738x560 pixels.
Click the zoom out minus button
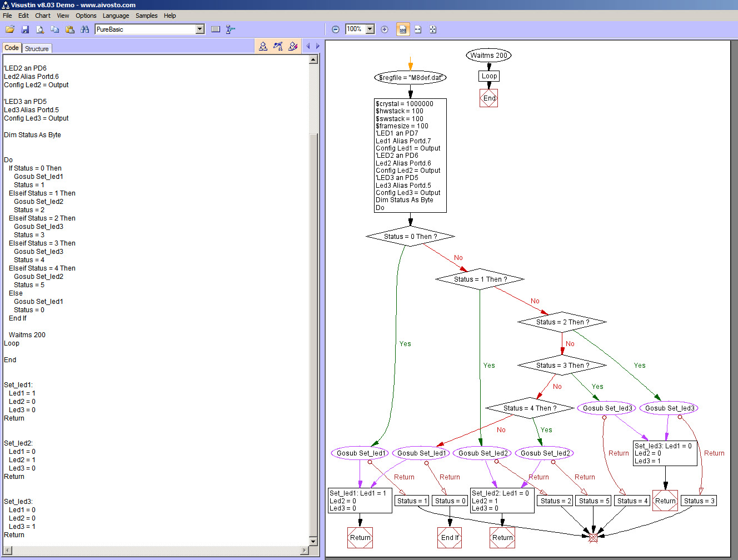click(x=336, y=29)
